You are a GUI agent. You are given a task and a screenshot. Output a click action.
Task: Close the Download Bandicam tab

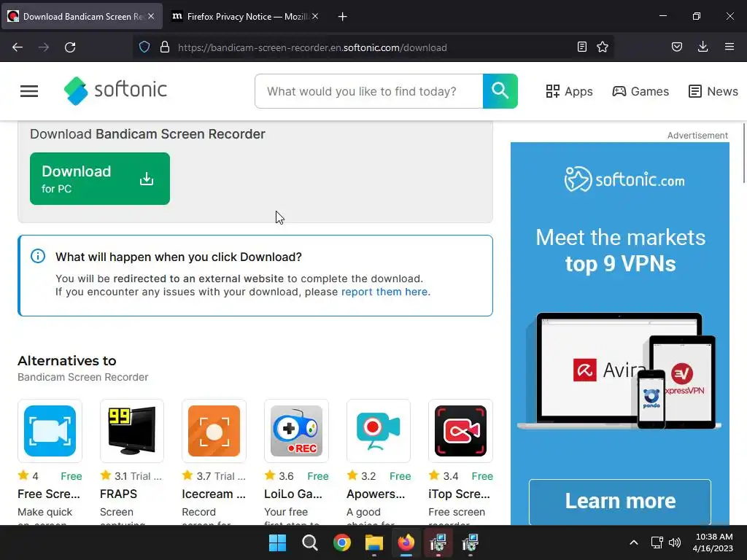[151, 16]
